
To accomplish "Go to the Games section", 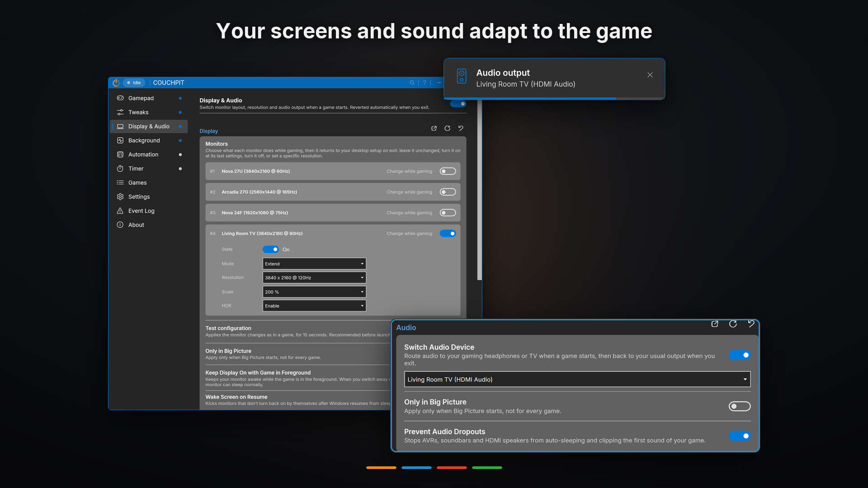I will 149,183.
